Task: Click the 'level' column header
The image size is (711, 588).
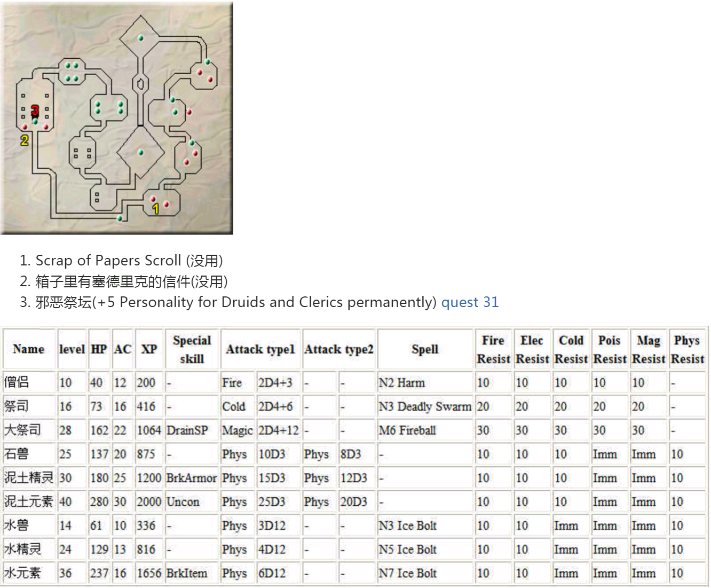Action: pos(72,349)
